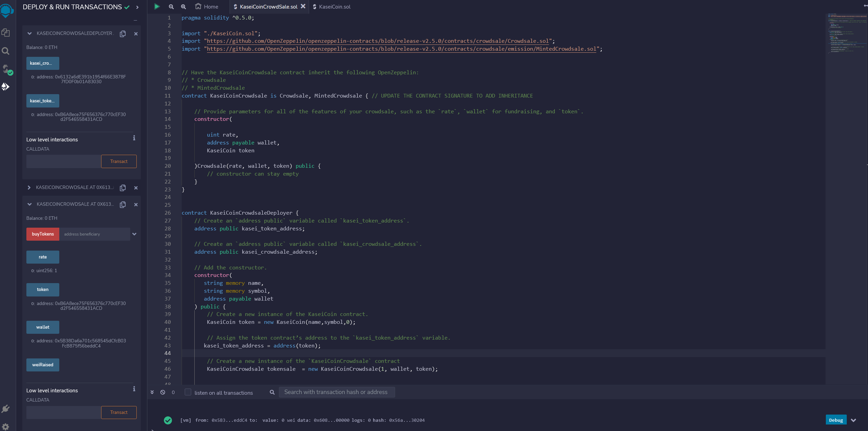Screen dimensions: 868x431
Task: Focus address beneficiary input field
Action: (x=95, y=234)
